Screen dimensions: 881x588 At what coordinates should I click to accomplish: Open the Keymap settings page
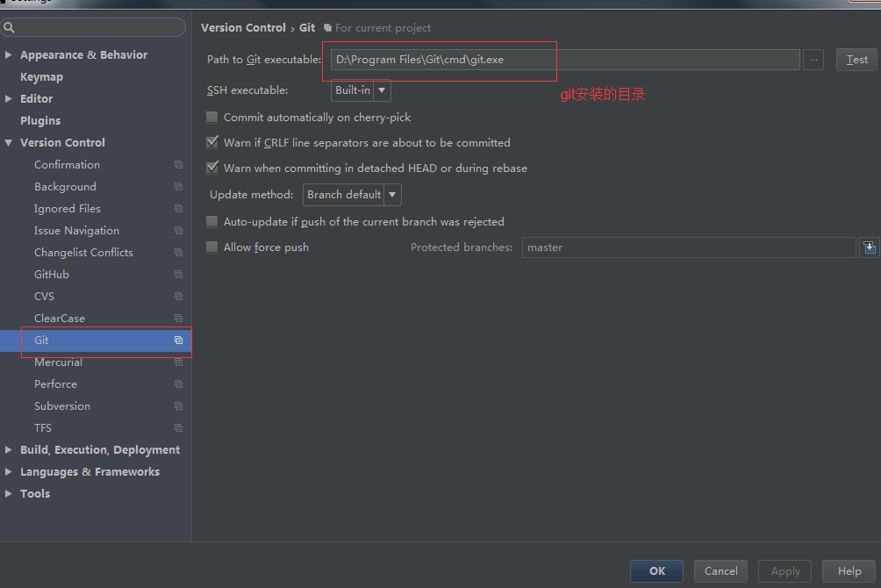[41, 77]
